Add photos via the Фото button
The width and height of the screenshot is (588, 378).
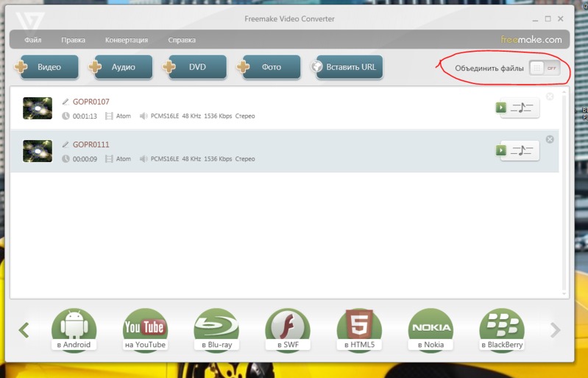(269, 67)
